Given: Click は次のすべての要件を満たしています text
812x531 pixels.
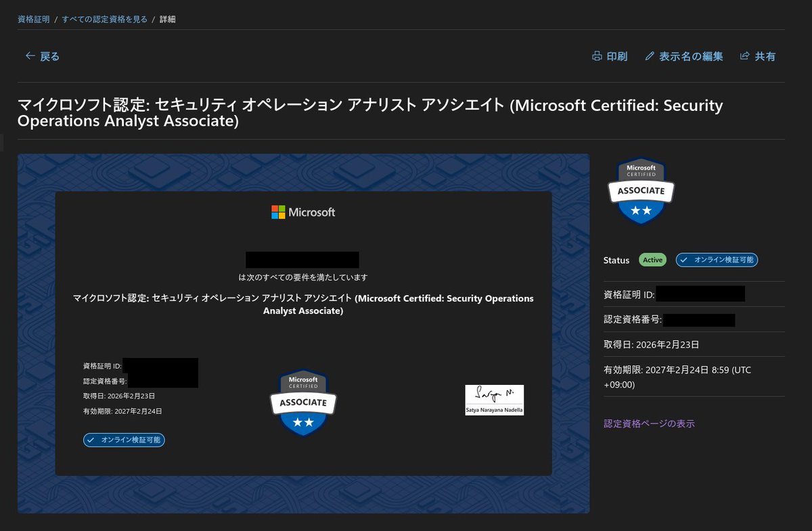Looking at the screenshot, I should (303, 277).
